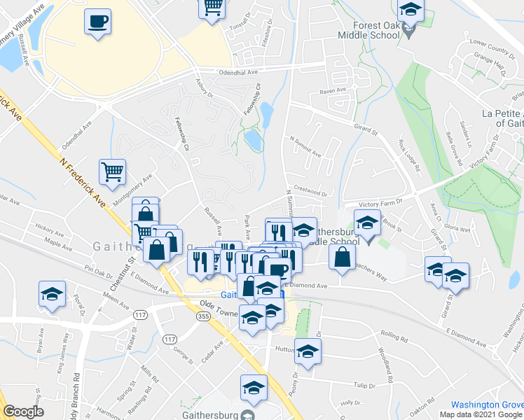Select the shopping cart marker by Tunstall Dr

(x=212, y=9)
